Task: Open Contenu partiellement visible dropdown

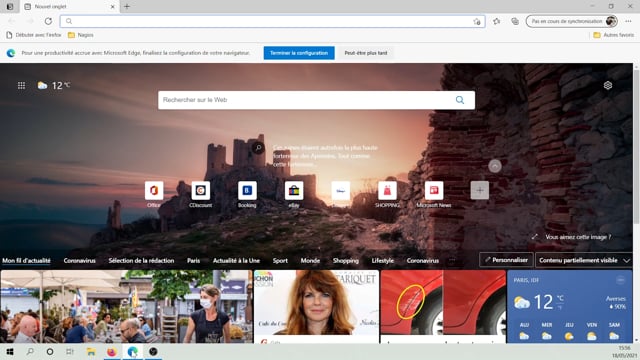Action: click(x=584, y=260)
